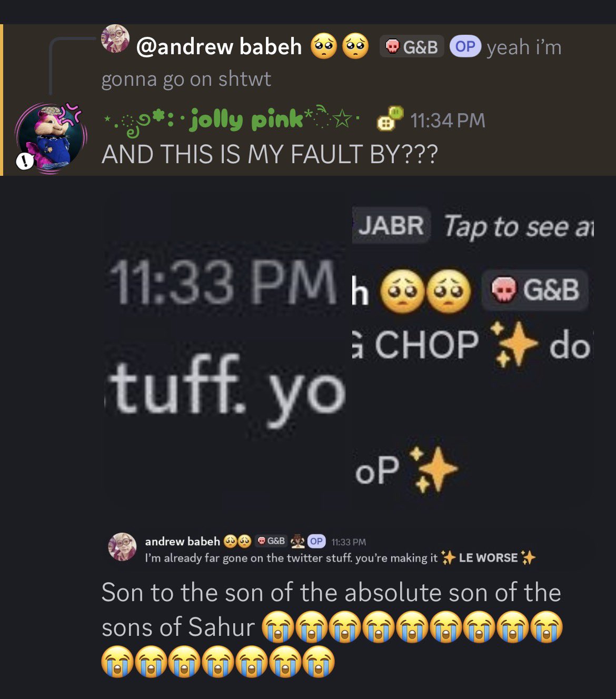This screenshot has height=699, width=616.
Task: Tap the exclamation status badge on avatar
Action: 24,162
